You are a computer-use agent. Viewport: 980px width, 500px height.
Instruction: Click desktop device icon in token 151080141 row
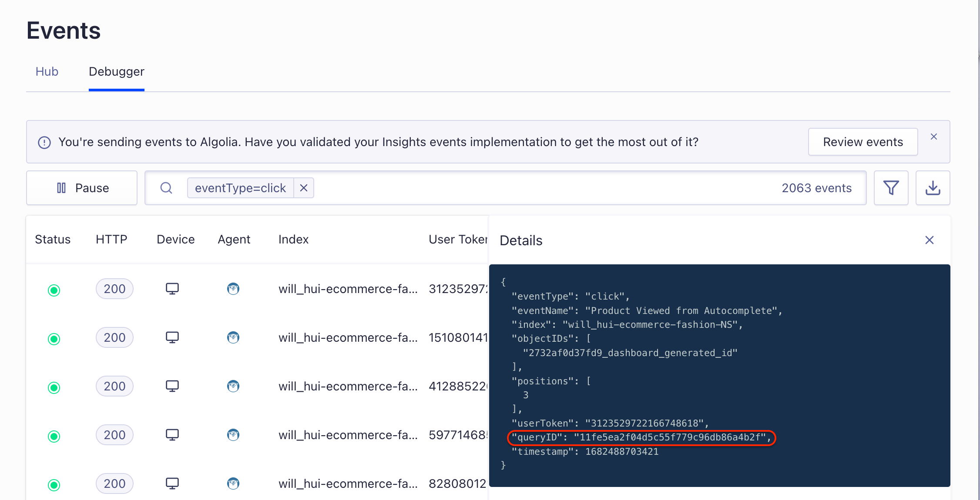coord(172,337)
